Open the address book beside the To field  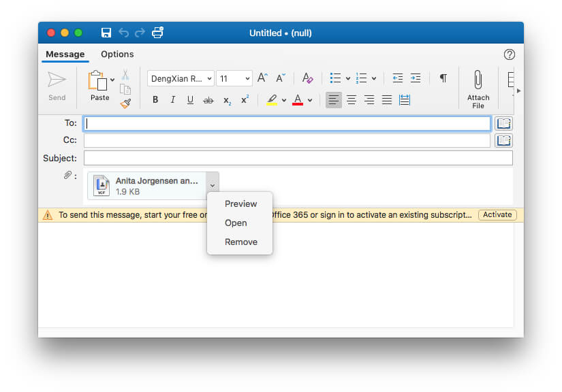pyautogui.click(x=502, y=123)
